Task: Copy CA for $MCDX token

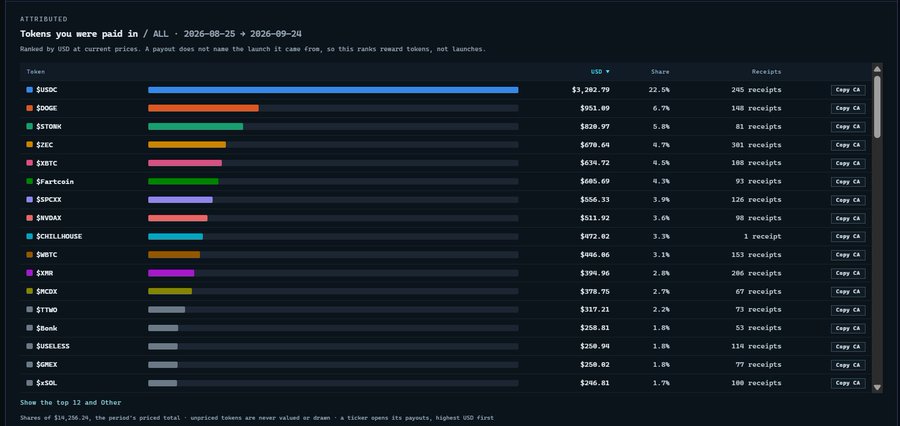Action: coord(848,292)
